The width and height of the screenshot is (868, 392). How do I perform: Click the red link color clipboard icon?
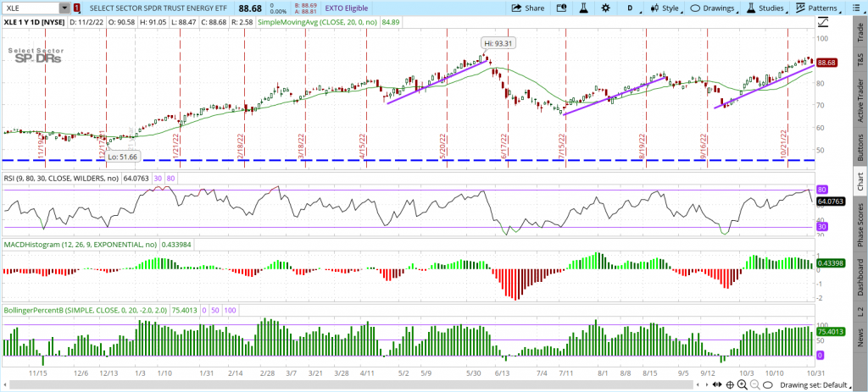[x=77, y=8]
